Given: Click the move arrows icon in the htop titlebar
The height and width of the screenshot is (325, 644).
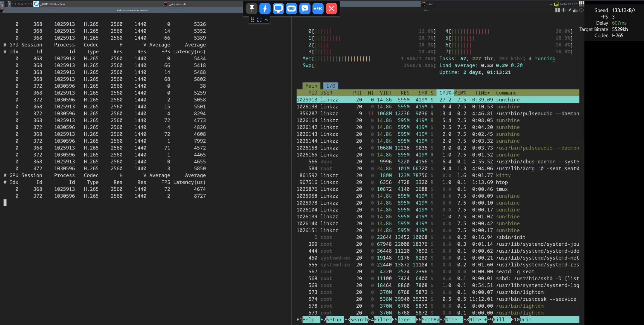Looking at the screenshot, I should coord(564,10).
